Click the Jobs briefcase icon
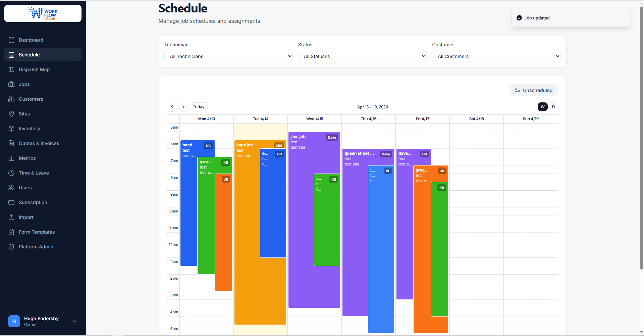644x336 pixels. (x=11, y=84)
